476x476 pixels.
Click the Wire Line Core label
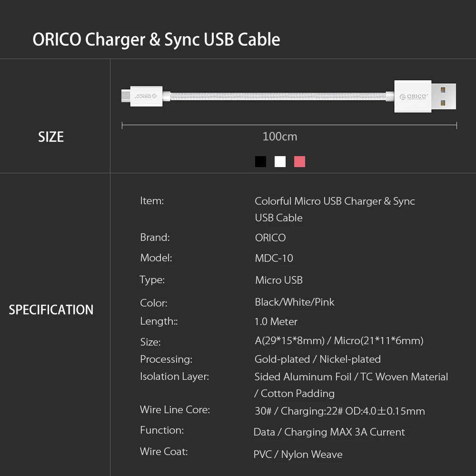pyautogui.click(x=175, y=410)
